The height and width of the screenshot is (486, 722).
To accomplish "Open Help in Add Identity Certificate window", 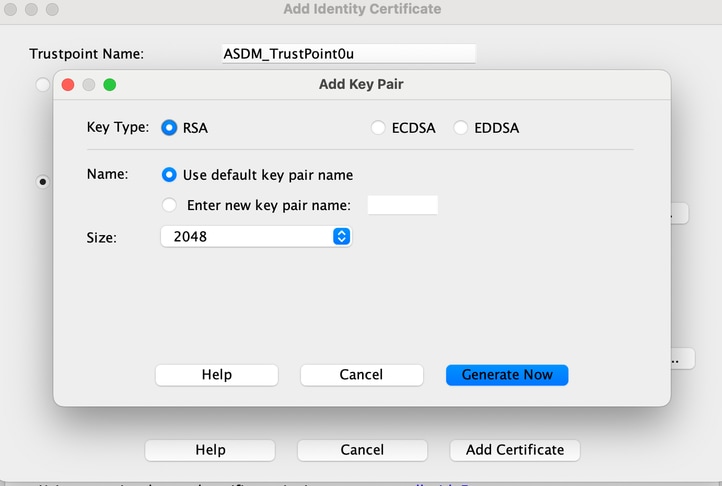I will click(210, 450).
